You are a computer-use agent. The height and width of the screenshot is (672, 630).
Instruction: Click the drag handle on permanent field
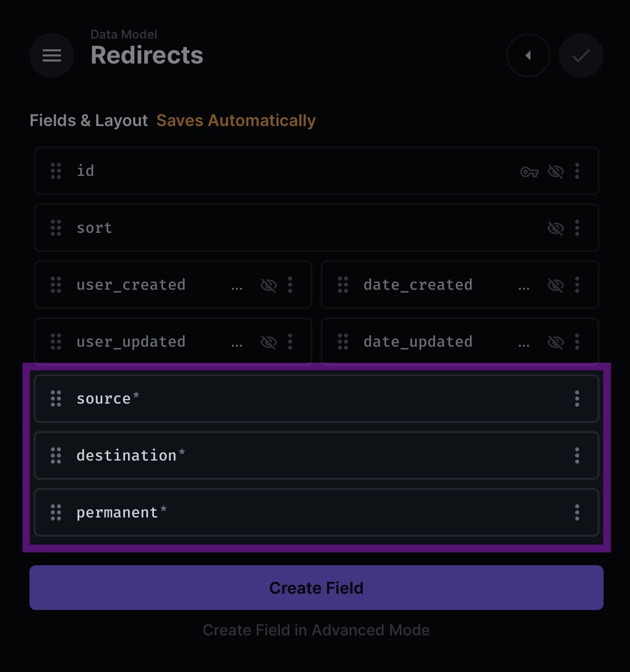[56, 513]
